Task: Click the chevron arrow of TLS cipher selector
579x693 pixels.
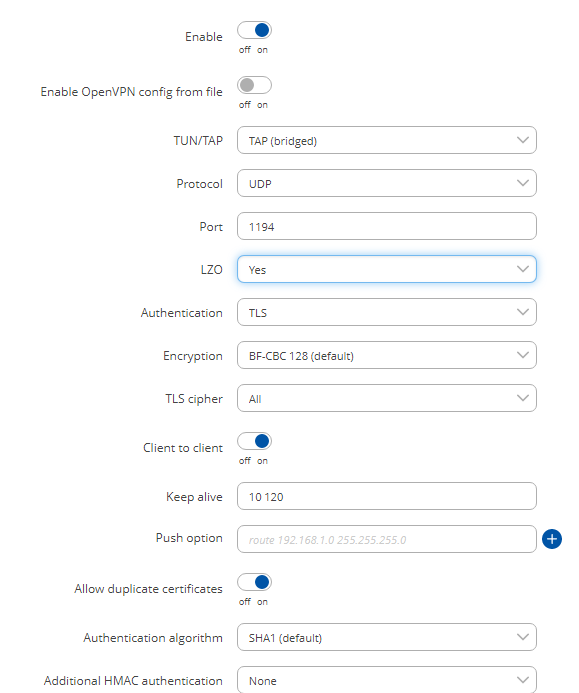Action: (523, 398)
